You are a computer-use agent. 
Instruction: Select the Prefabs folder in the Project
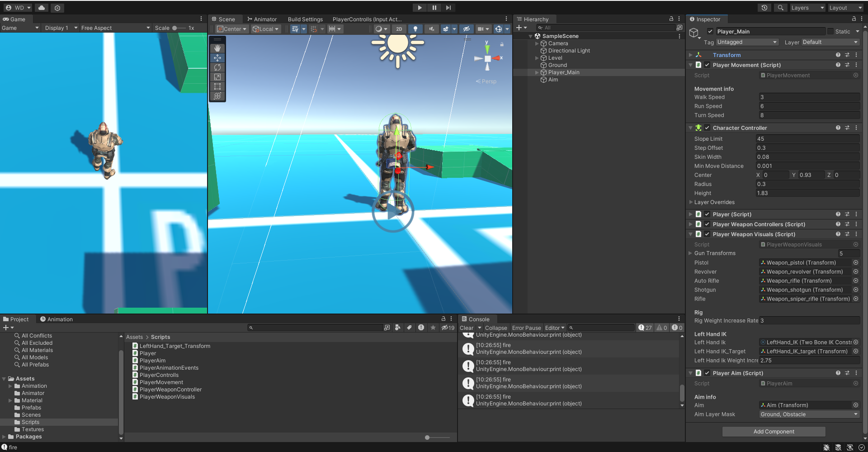click(x=31, y=408)
